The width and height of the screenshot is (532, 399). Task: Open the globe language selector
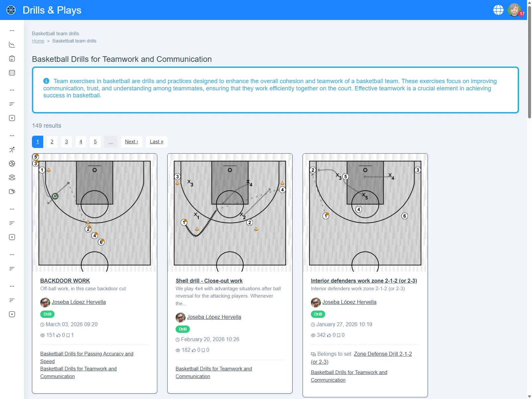coord(498,10)
